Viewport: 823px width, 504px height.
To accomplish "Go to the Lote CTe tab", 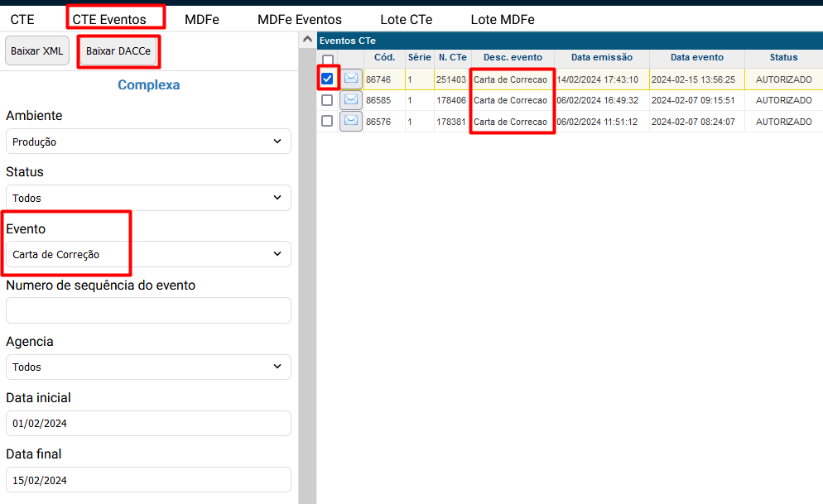I will pyautogui.click(x=406, y=19).
